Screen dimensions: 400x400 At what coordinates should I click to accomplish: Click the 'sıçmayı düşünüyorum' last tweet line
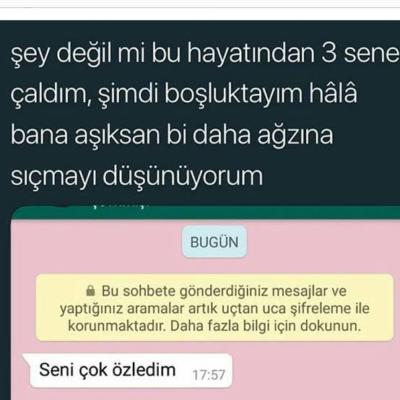tap(136, 176)
